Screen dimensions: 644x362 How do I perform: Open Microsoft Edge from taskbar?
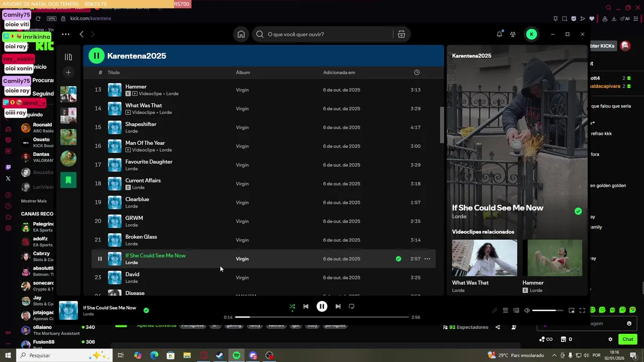coord(154,355)
